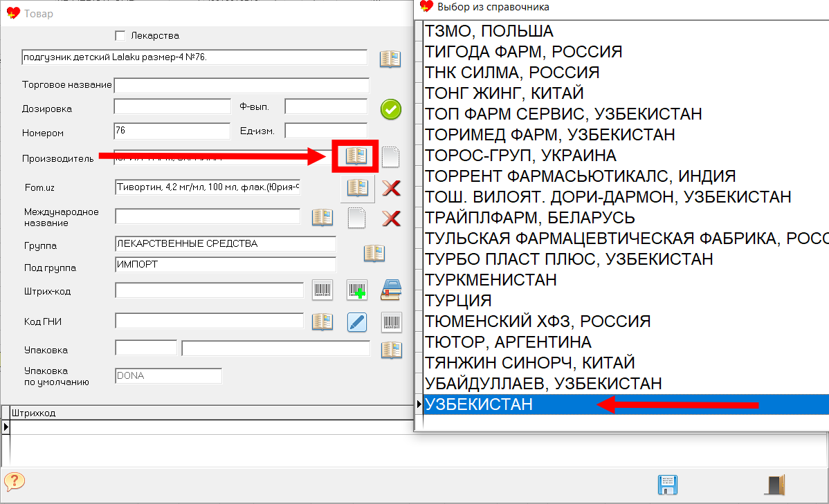Exit via the door icon
The width and height of the screenshot is (829, 504).
tap(775, 485)
